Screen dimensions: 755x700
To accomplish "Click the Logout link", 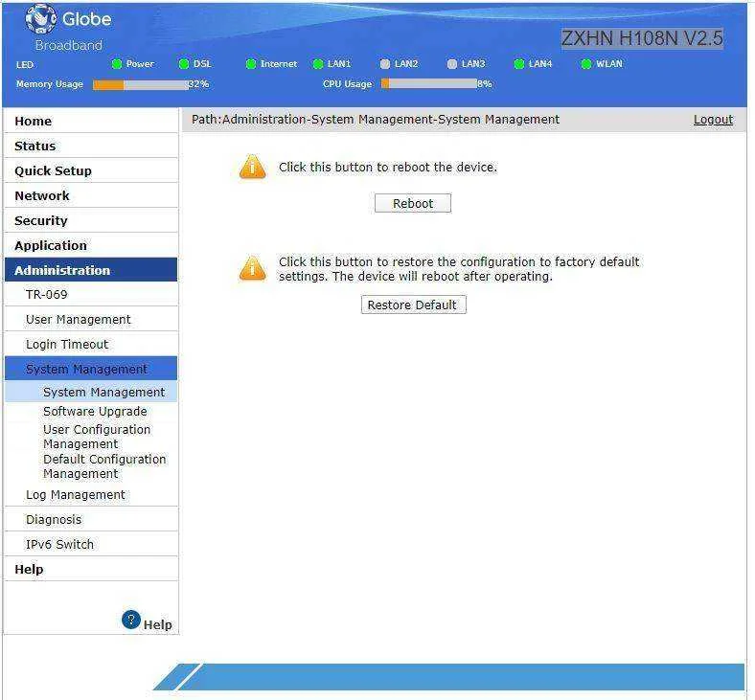I will (713, 120).
